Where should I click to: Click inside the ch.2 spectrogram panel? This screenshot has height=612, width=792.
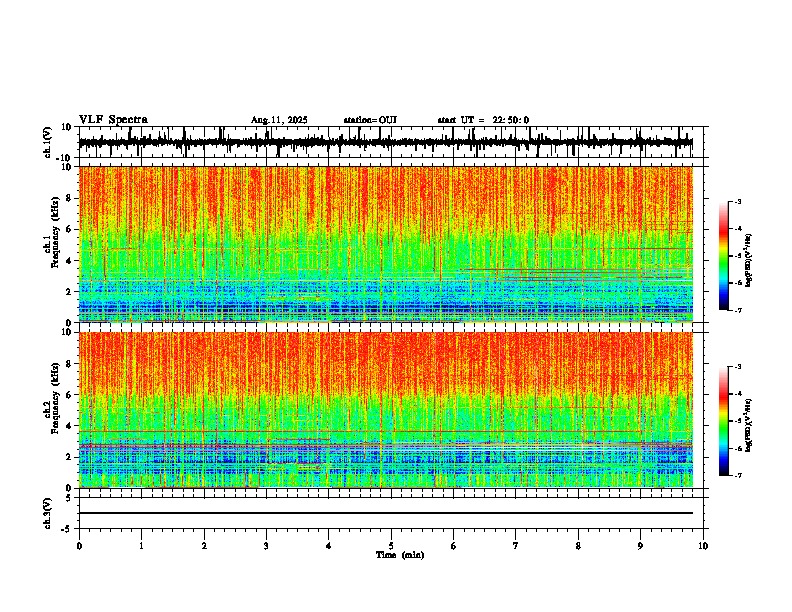coord(386,409)
